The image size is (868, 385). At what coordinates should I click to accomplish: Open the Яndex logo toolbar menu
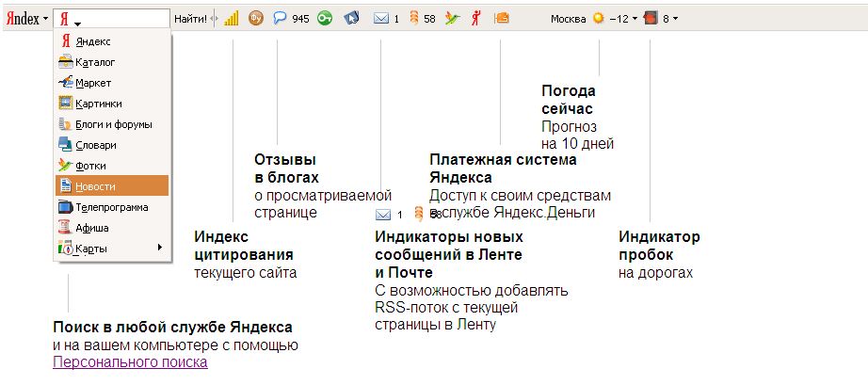(x=27, y=19)
